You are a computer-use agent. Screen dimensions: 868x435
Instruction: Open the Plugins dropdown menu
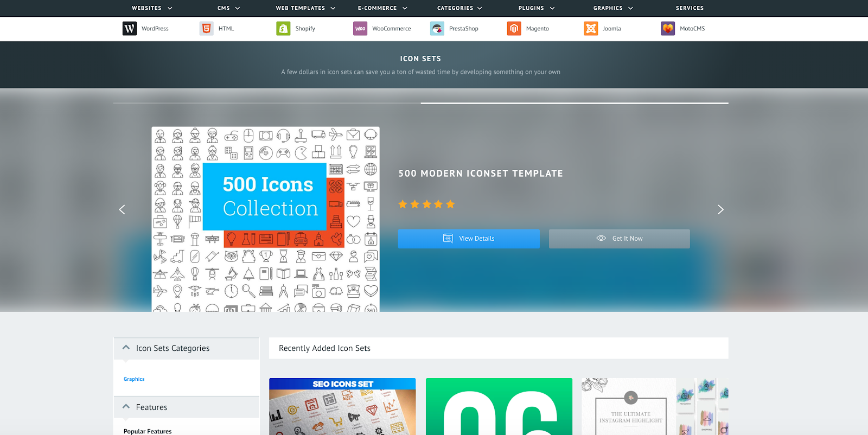[x=537, y=8]
